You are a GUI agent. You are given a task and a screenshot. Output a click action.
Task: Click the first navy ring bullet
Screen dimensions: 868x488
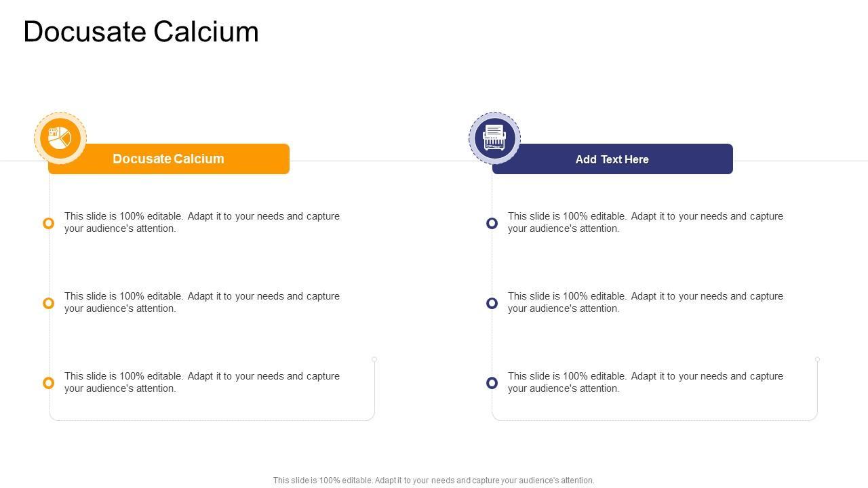[492, 223]
